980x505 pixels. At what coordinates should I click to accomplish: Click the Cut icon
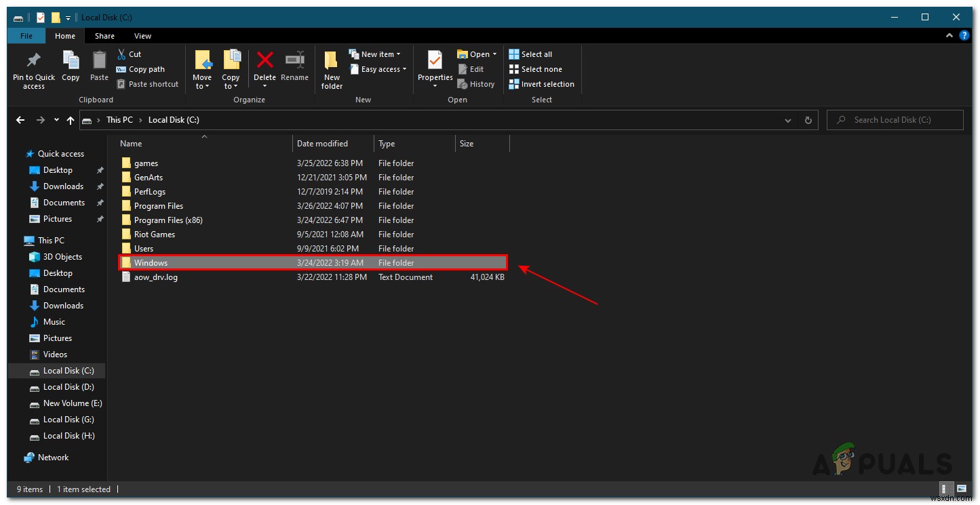tap(129, 54)
